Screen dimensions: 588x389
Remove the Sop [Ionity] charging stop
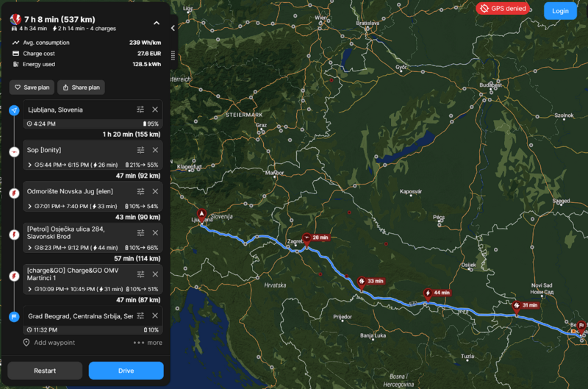(x=155, y=150)
